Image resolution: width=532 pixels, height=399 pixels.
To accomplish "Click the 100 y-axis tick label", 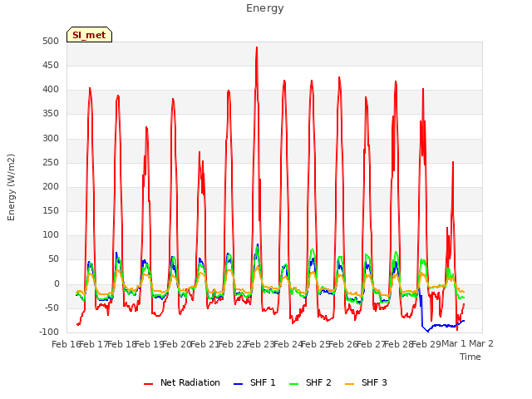I will pos(51,235).
